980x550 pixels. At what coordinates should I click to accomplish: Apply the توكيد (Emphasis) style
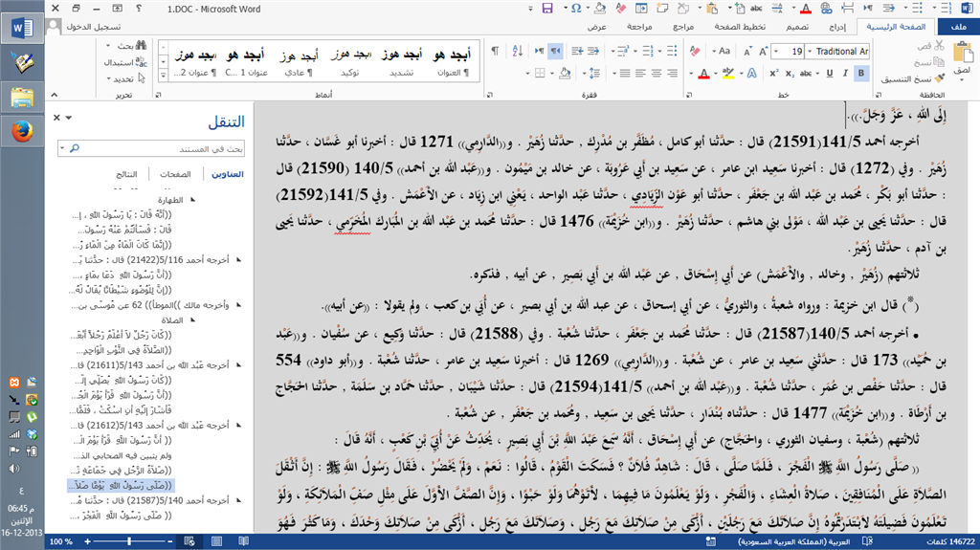coord(350,60)
